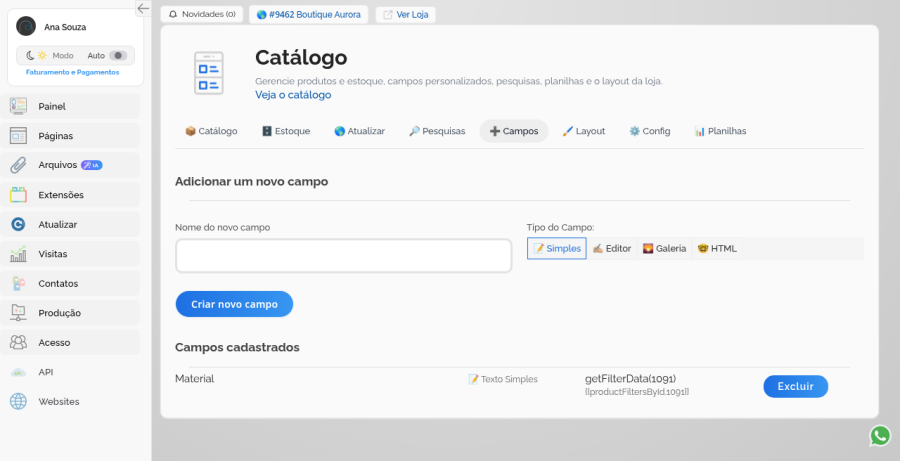Open Painel in the sidebar
This screenshot has height=461, width=900.
pyautogui.click(x=70, y=106)
